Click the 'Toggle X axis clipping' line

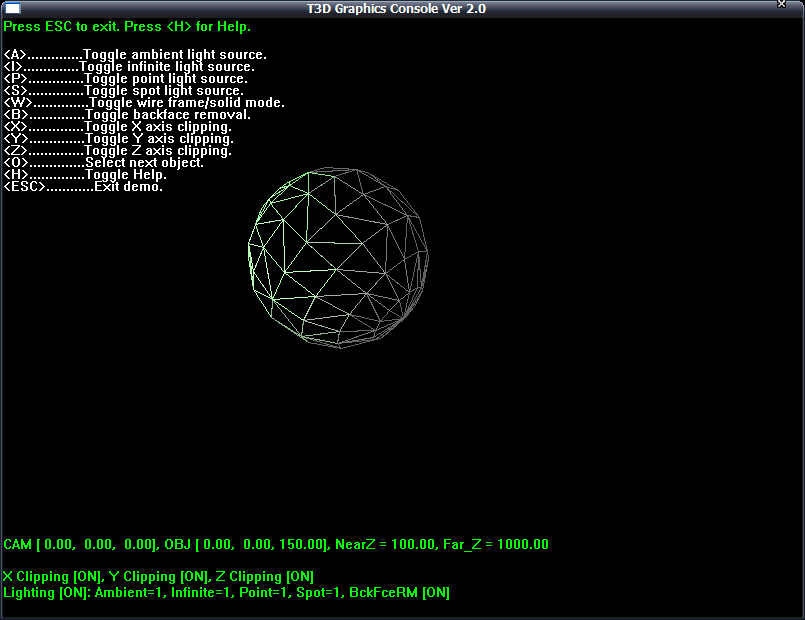118,127
